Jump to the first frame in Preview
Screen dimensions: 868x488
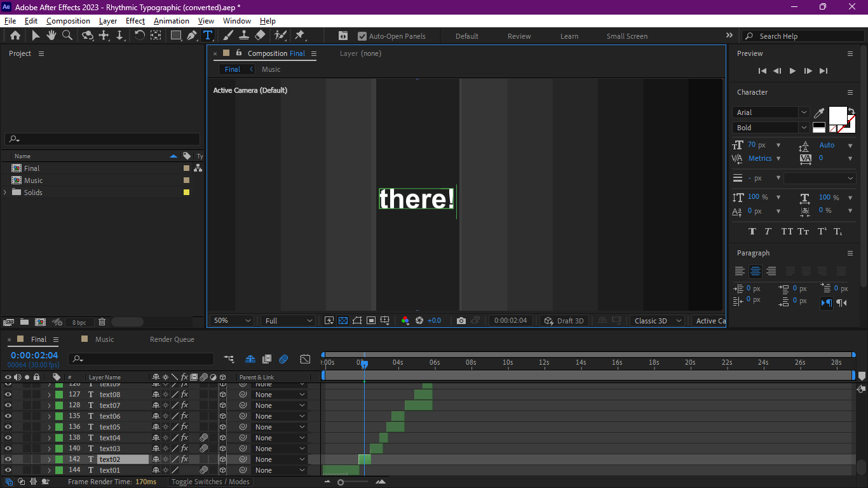(x=762, y=71)
